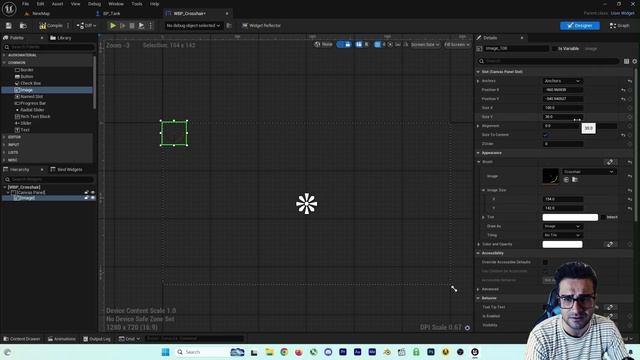640x360 pixels.
Task: Toggle visibility of Canvas Panel
Action: [93, 192]
